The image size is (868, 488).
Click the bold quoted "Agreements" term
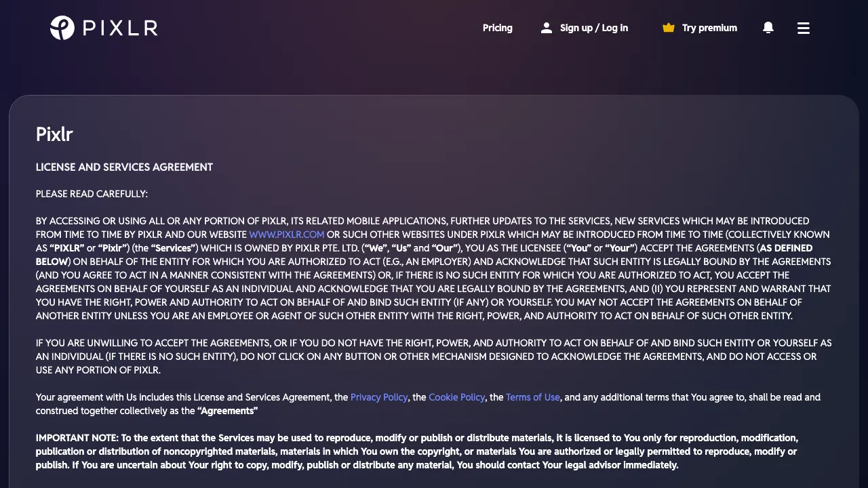point(227,411)
